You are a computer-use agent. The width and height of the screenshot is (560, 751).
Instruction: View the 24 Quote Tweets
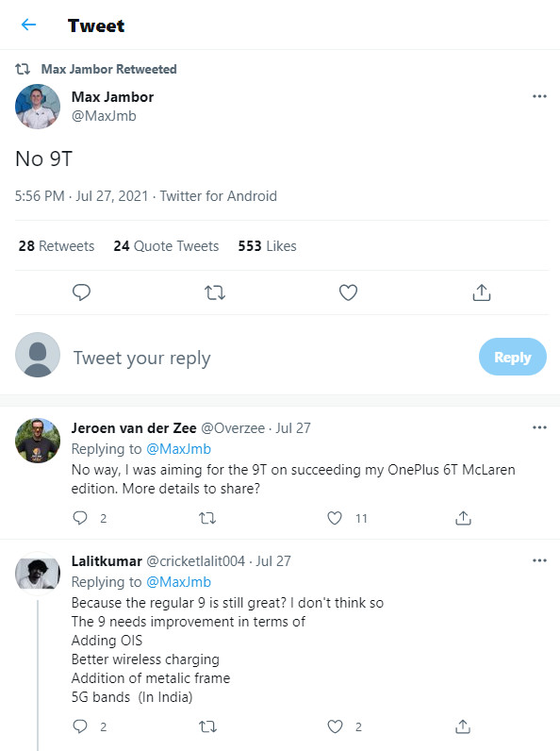point(166,245)
